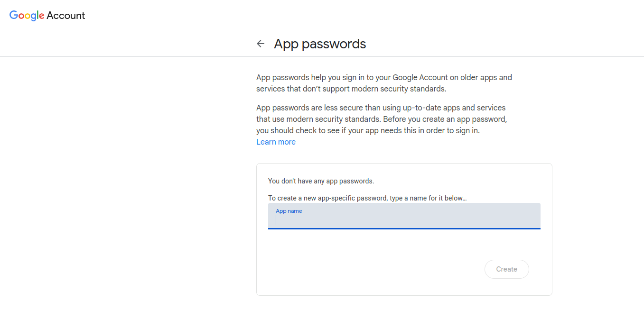Click the App name floating label
This screenshot has width=644, height=319.
point(289,210)
